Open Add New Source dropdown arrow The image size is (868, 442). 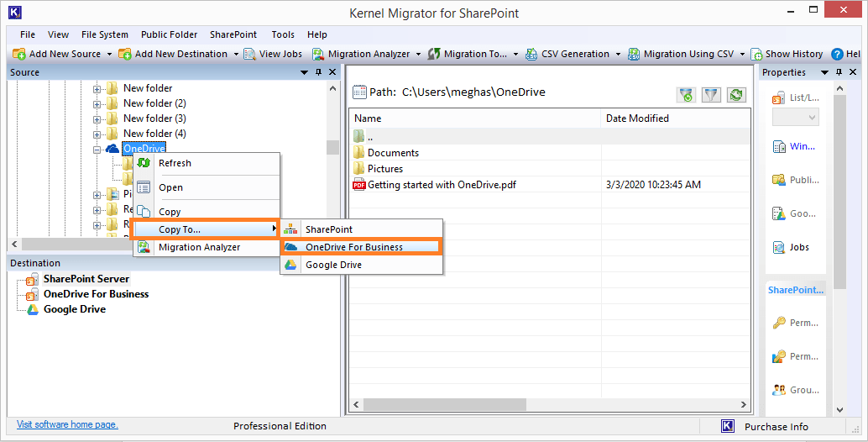(109, 55)
